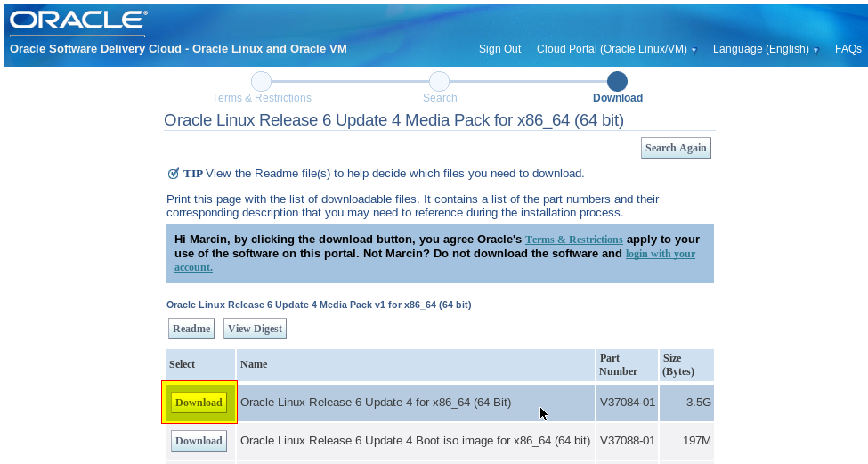868x464 pixels.
Task: Open the Readme button
Action: coord(191,329)
